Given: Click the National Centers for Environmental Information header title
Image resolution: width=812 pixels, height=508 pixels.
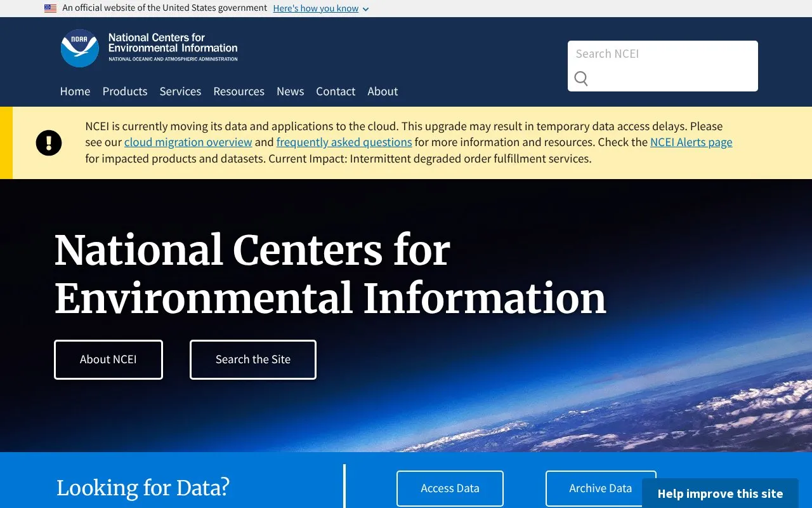Looking at the screenshot, I should pos(173,46).
